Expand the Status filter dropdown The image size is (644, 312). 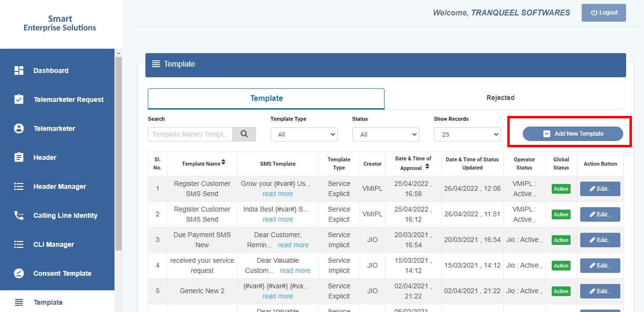pos(386,134)
